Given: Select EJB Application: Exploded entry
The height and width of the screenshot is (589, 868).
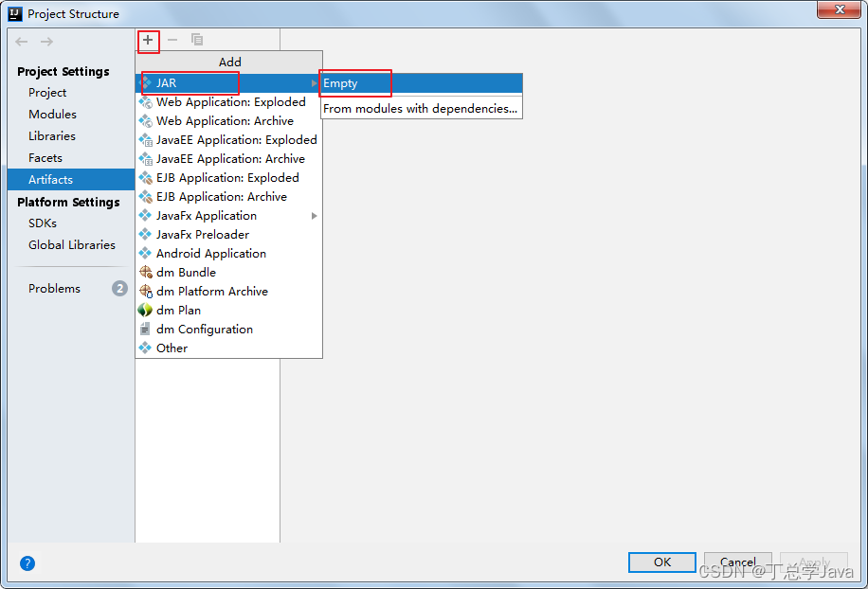Looking at the screenshot, I should [228, 177].
